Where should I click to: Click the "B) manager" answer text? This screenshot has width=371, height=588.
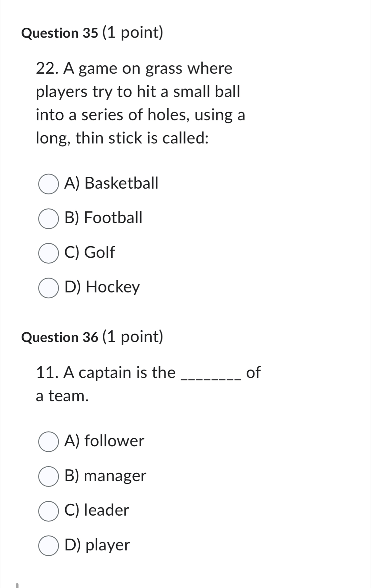105,476
